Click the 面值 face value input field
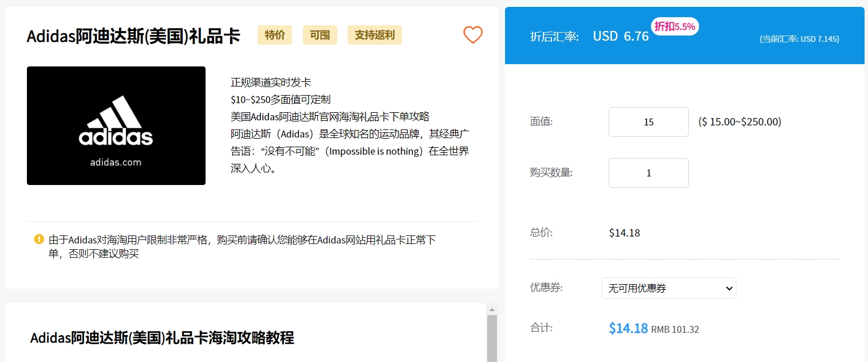The height and width of the screenshot is (362, 868). 649,122
